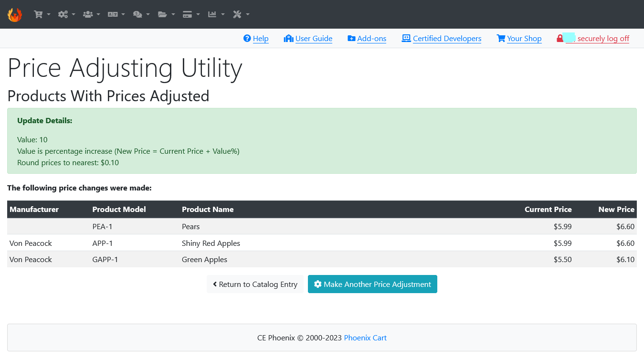Click Pears row new price $6.60
644x359 pixels.
625,226
